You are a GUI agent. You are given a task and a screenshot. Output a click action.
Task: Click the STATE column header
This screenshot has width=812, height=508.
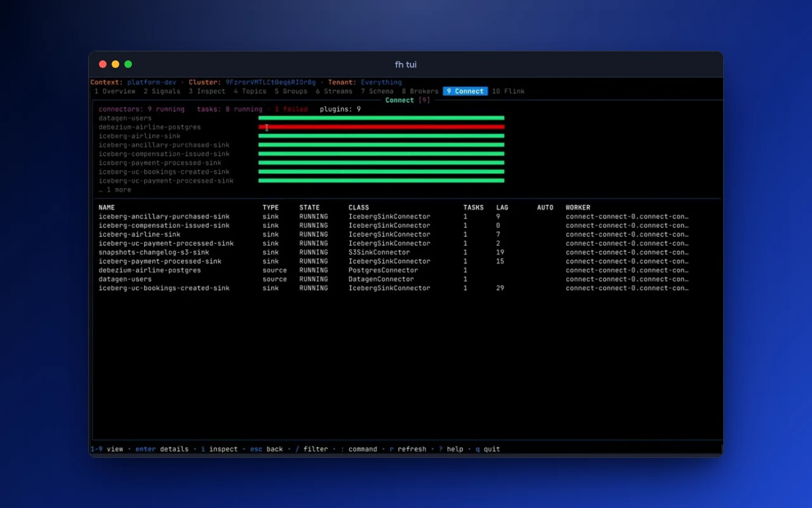[x=310, y=208]
